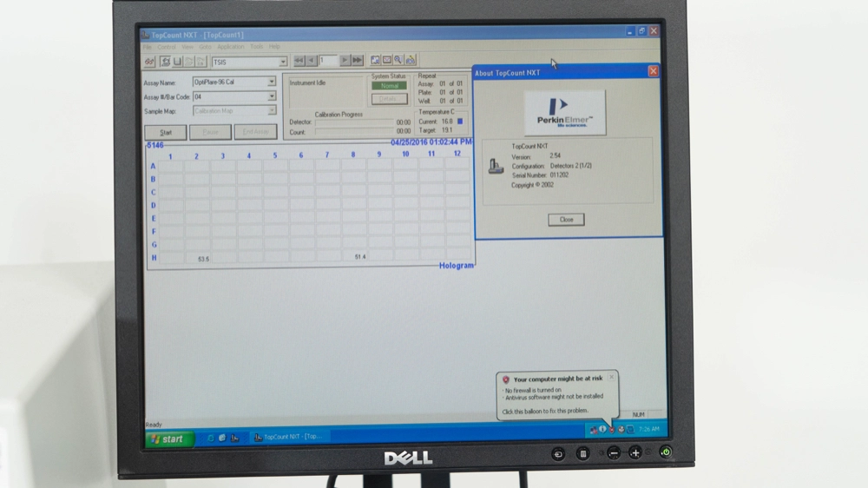Click the single right-arrow next button

coord(345,61)
